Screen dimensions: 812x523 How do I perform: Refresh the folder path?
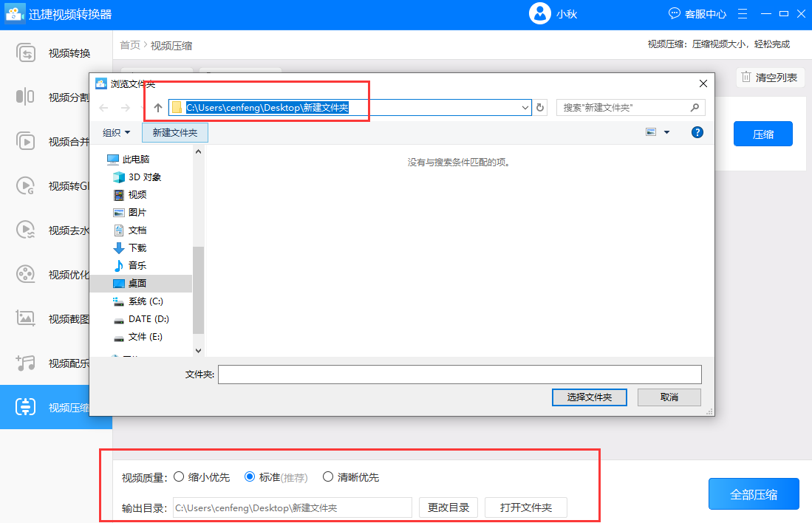pos(540,107)
